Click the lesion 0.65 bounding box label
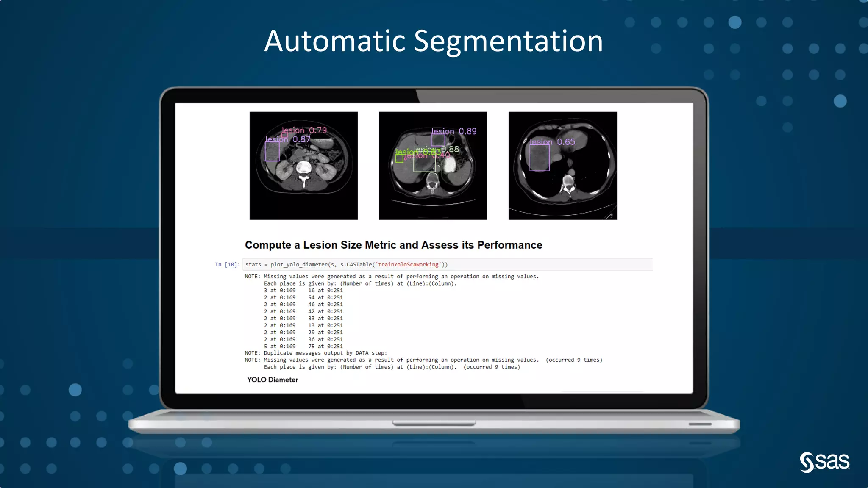 (x=552, y=142)
